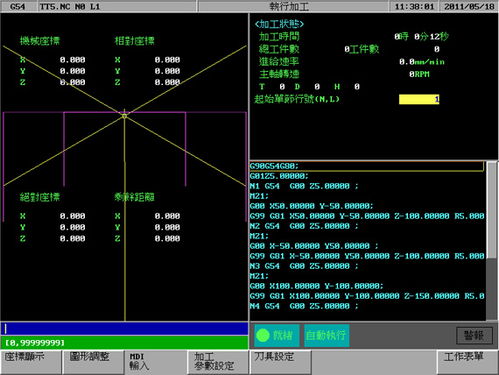
Task: Open the 座標顯示 function key
Action: point(31,362)
